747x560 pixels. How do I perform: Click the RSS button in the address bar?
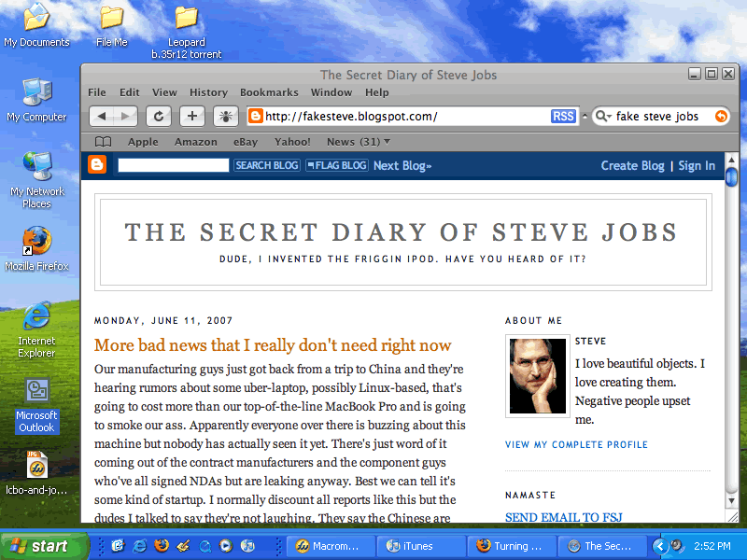click(x=563, y=116)
